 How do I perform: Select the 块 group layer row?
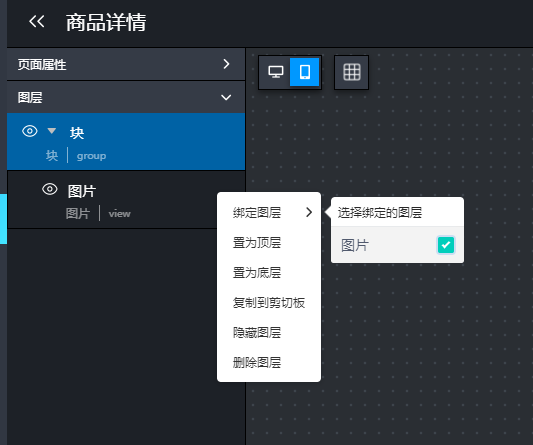(126, 142)
